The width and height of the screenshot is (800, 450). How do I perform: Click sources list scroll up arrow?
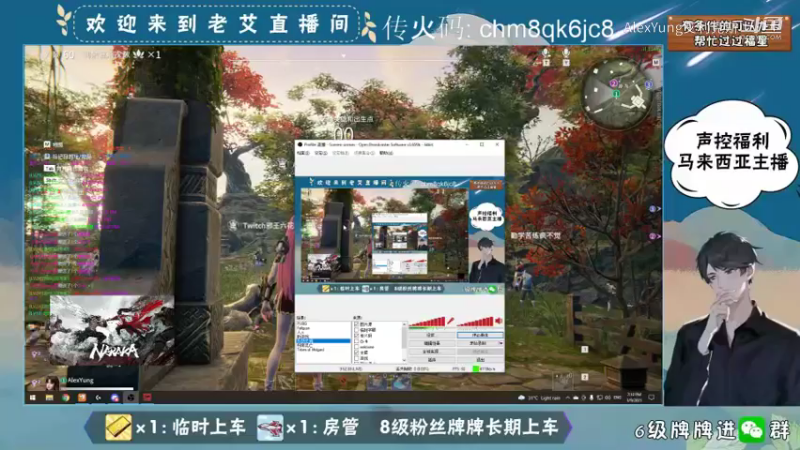(405, 324)
